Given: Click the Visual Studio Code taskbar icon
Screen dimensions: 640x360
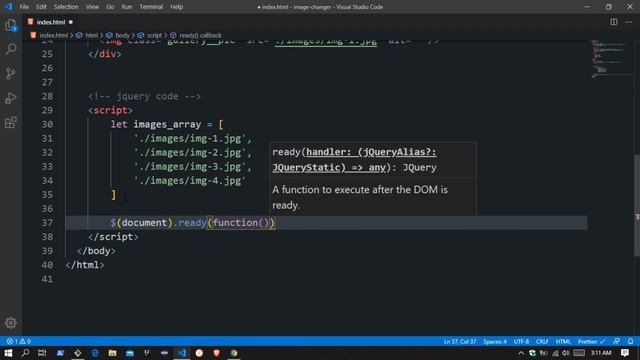Looking at the screenshot, I should 182,353.
